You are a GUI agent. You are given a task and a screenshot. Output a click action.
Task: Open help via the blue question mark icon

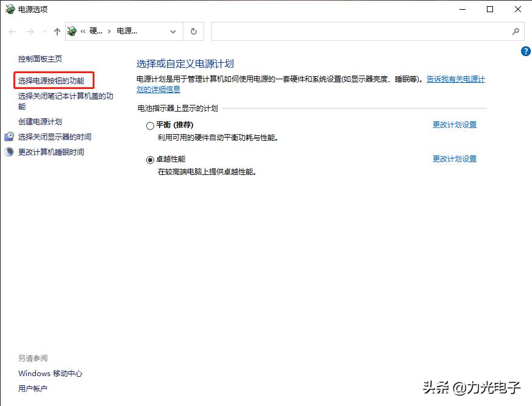click(526, 51)
